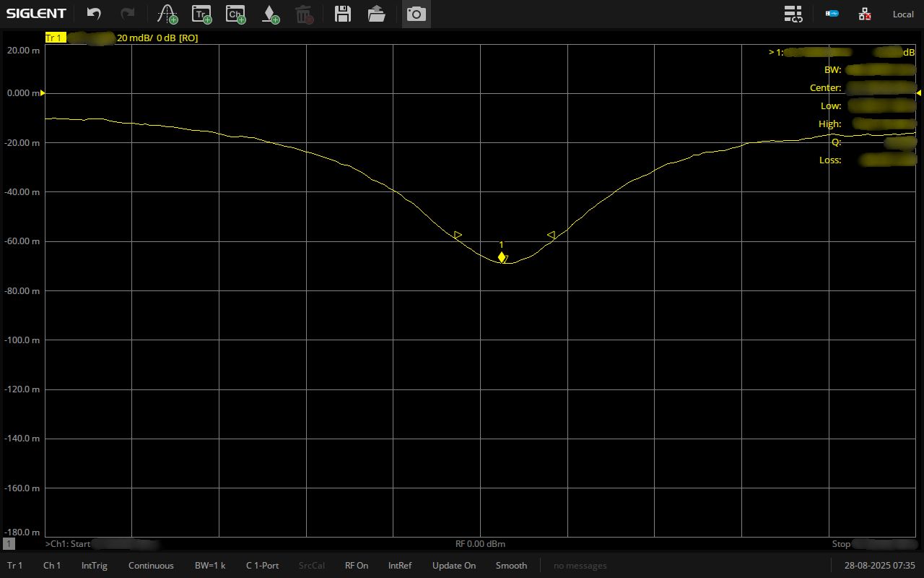
Task: Select Ch 1 in bottom status bar
Action: 52,566
